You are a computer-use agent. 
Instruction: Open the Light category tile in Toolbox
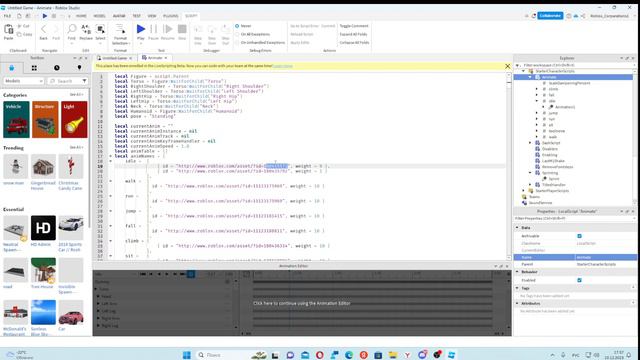coord(74,120)
